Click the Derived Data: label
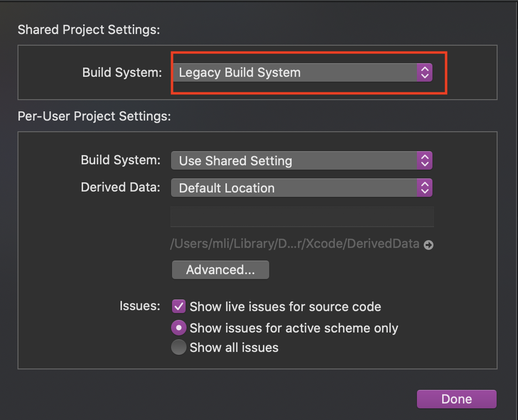Screen dimensions: 518x420 tap(121, 187)
